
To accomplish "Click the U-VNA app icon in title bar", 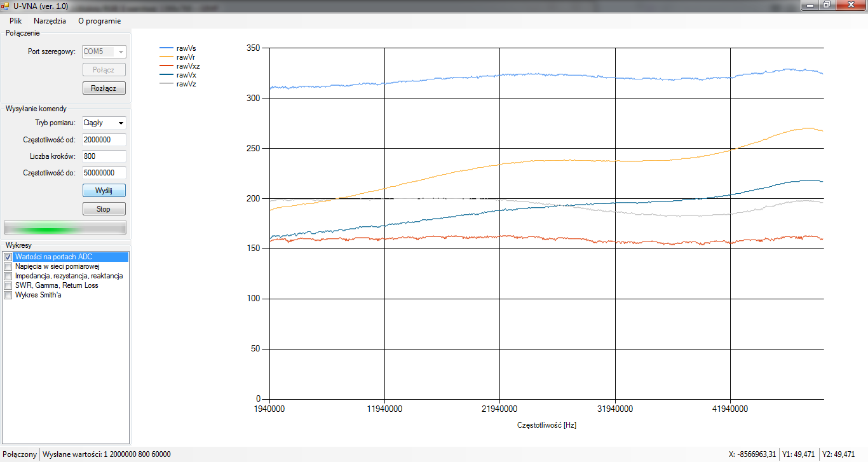I will click(x=6, y=5).
